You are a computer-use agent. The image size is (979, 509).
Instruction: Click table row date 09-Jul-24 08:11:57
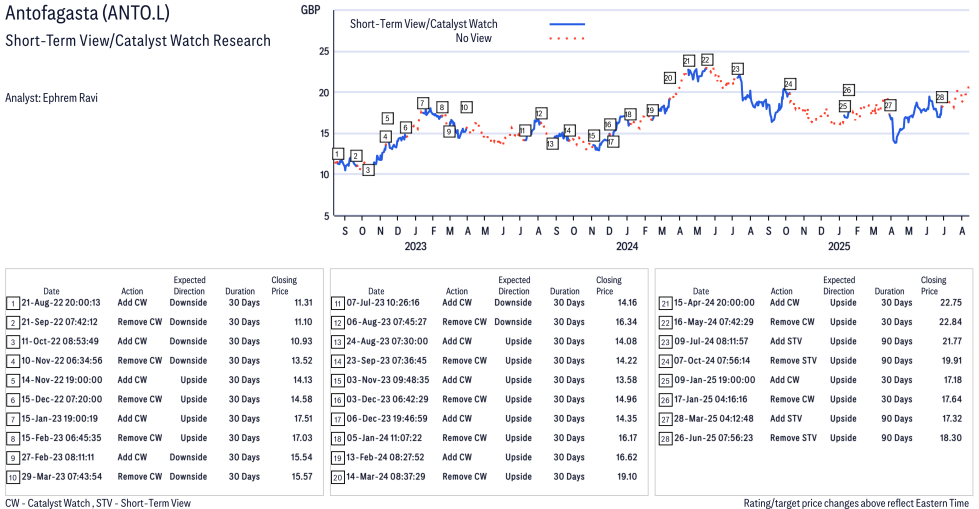click(711, 341)
